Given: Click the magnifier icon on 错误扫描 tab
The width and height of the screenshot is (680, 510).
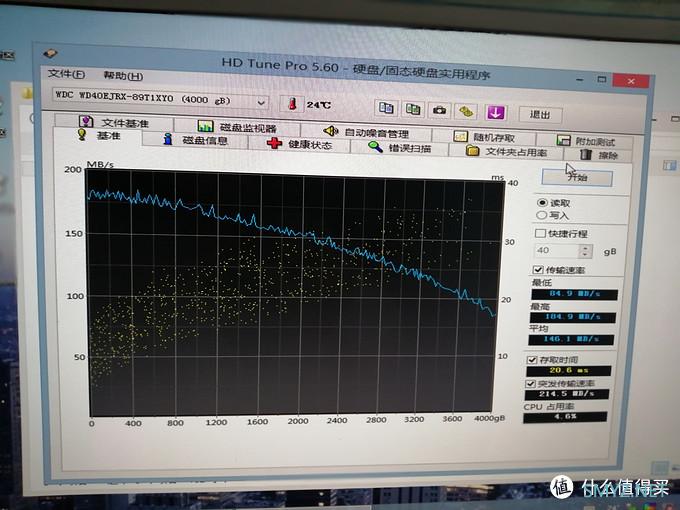Looking at the screenshot, I should pyautogui.click(x=375, y=147).
